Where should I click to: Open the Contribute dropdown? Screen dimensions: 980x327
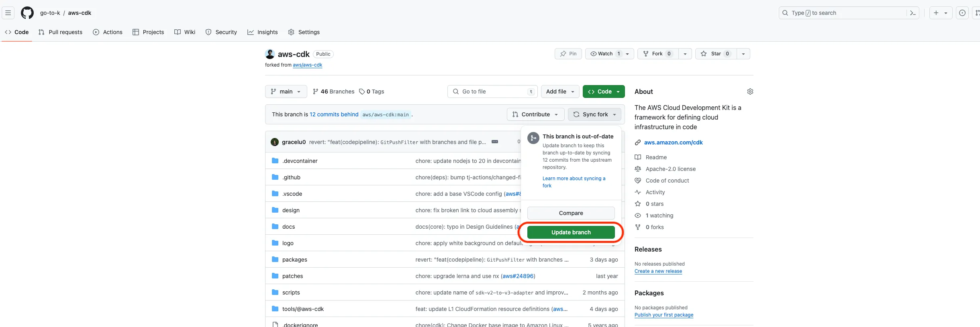pos(536,114)
